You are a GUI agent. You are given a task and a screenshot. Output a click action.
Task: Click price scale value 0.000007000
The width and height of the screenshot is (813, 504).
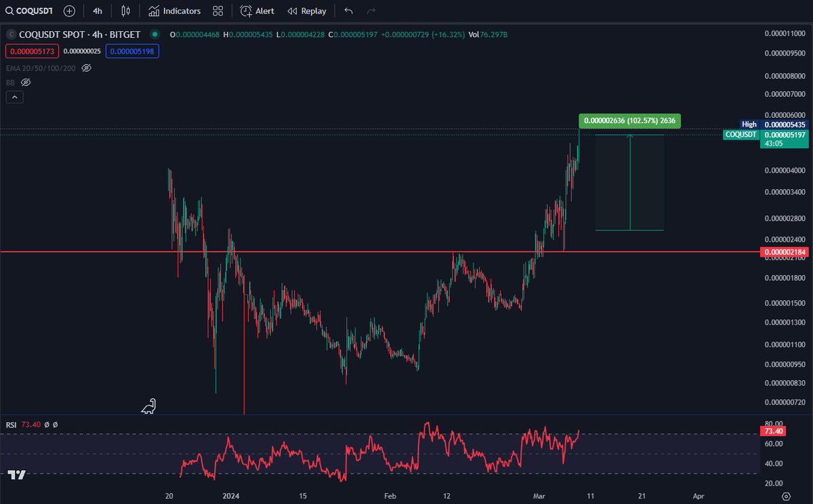[x=785, y=93]
